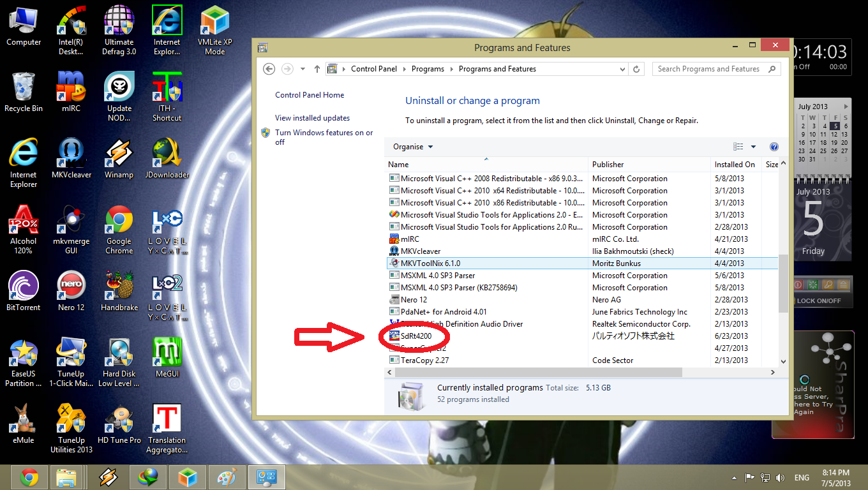The width and height of the screenshot is (868, 490).
Task: Select the Handbrake pineapple desktop icon
Action: tap(119, 292)
